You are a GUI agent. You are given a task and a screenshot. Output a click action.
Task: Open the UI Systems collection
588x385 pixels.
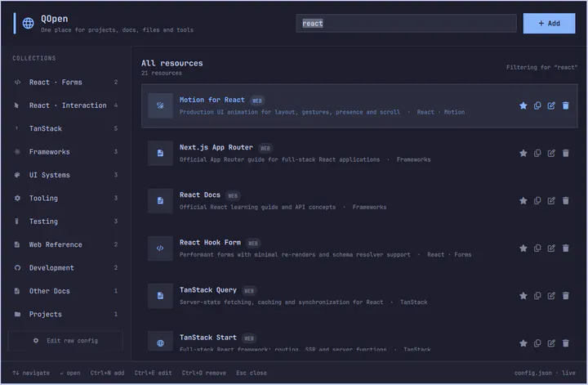[65, 175]
